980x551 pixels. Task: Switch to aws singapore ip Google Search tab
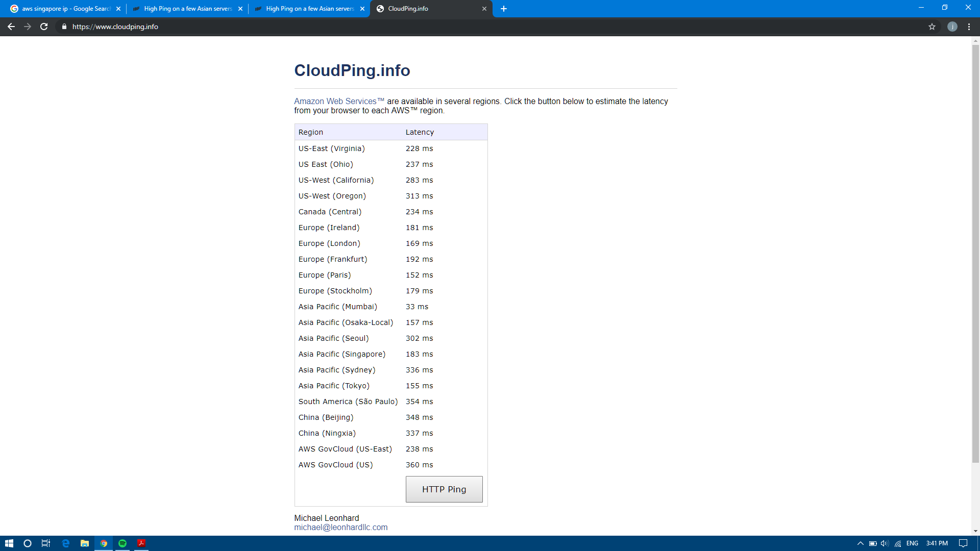point(64,9)
